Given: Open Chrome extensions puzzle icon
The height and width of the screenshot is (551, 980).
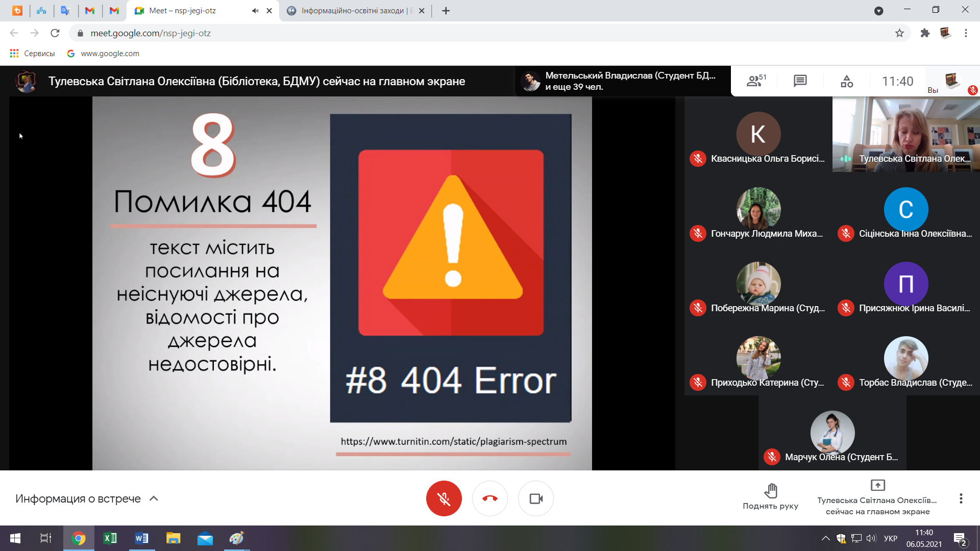Looking at the screenshot, I should click(925, 33).
